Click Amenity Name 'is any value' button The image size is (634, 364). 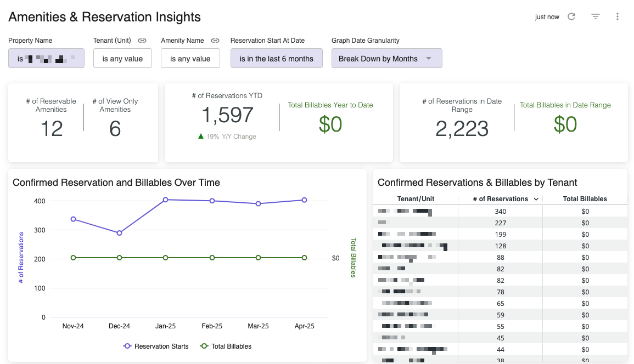(x=190, y=59)
